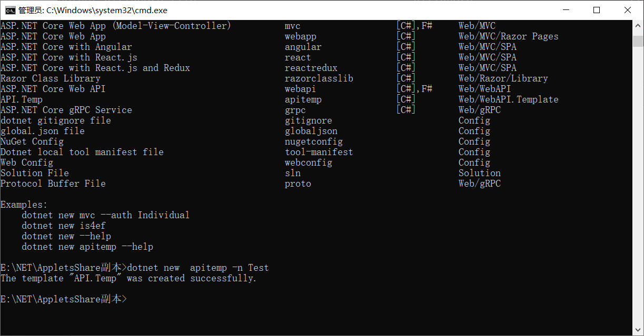
Task: Click the 'ASP.NET Core Web API' template line
Action: (x=53, y=89)
